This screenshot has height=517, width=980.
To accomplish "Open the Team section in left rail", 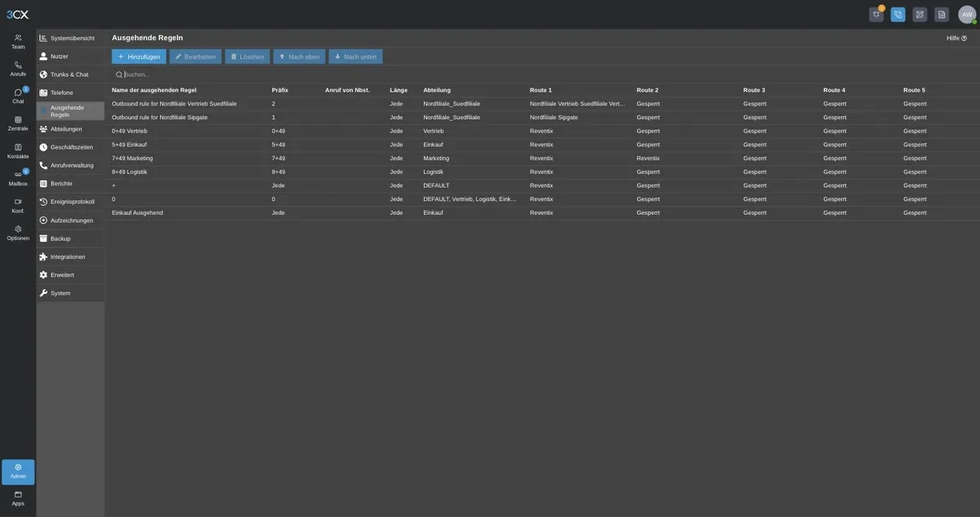I will (x=18, y=42).
